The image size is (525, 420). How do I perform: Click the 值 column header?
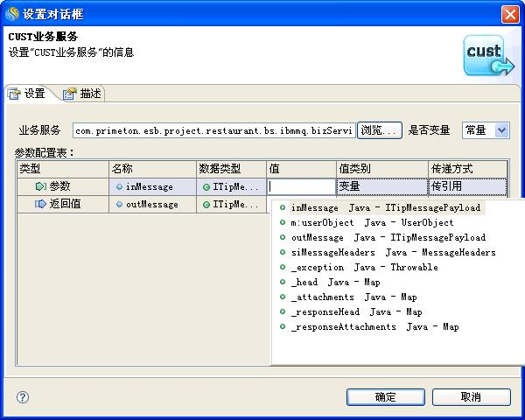[x=301, y=169]
